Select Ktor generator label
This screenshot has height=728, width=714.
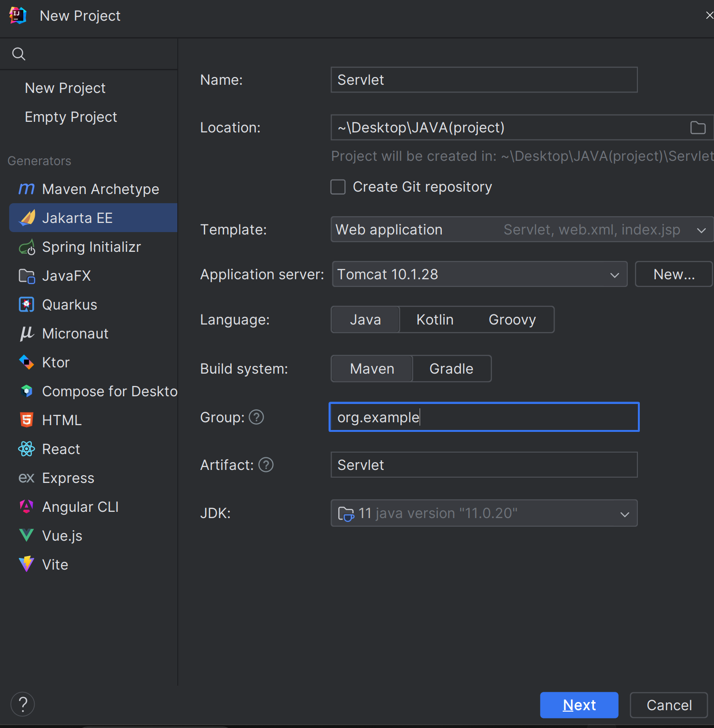tap(56, 363)
